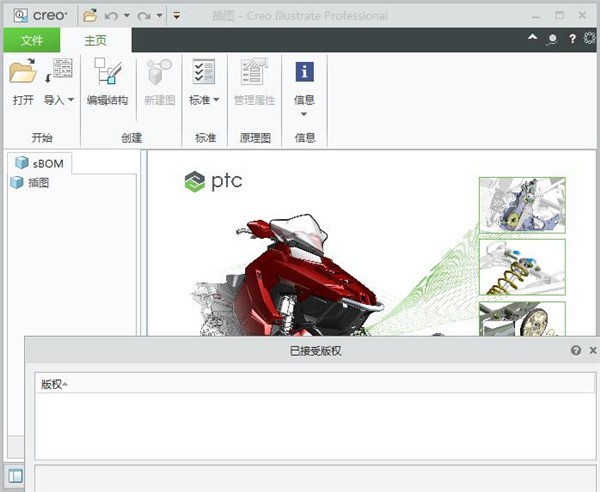This screenshot has height=492, width=600.
Task: Open the bottom chassis wheel thumbnail
Action: (x=522, y=319)
